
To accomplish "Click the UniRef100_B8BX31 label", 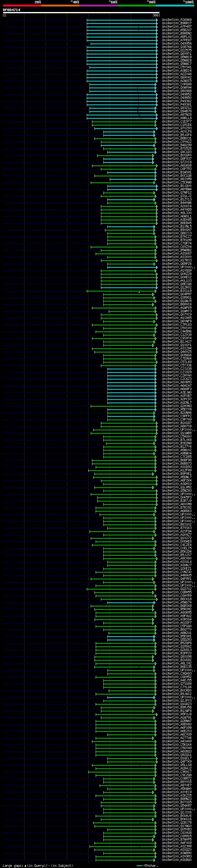I will 177,139.
